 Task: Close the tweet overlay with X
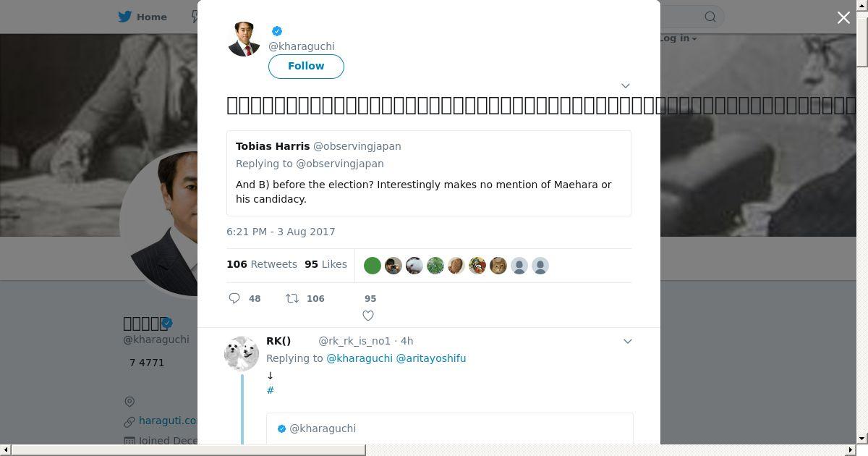click(x=843, y=17)
